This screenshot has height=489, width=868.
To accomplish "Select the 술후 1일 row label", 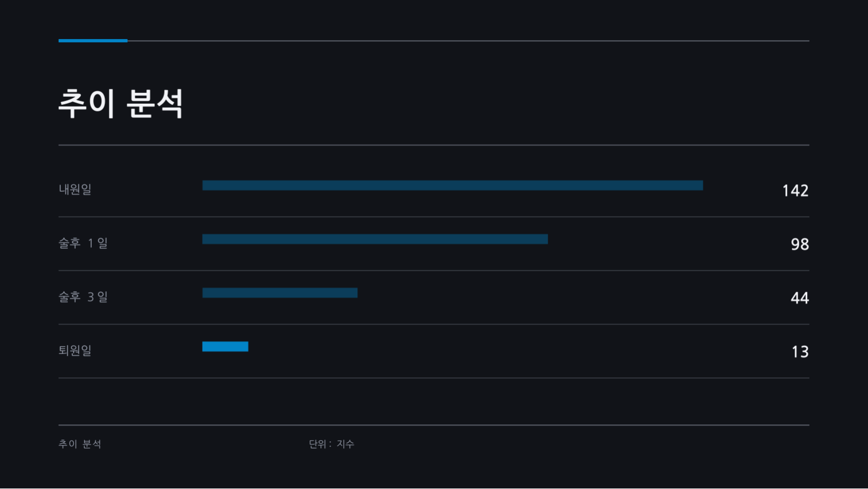I will point(83,243).
